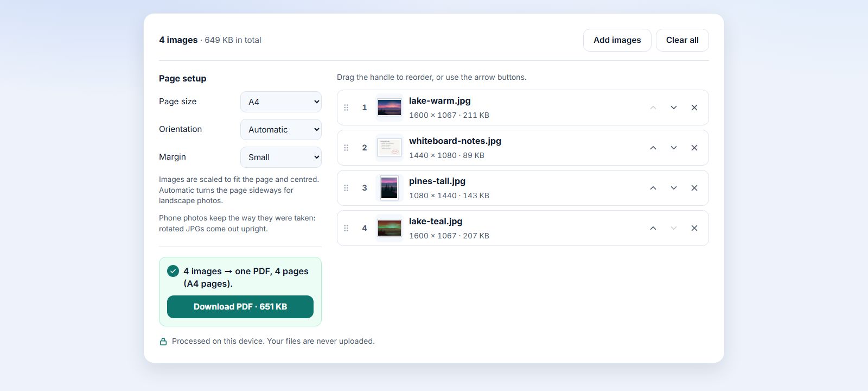Click drag handle of whiteboard-notes.jpg row
Viewport: 868px width, 391px height.
[x=346, y=148]
